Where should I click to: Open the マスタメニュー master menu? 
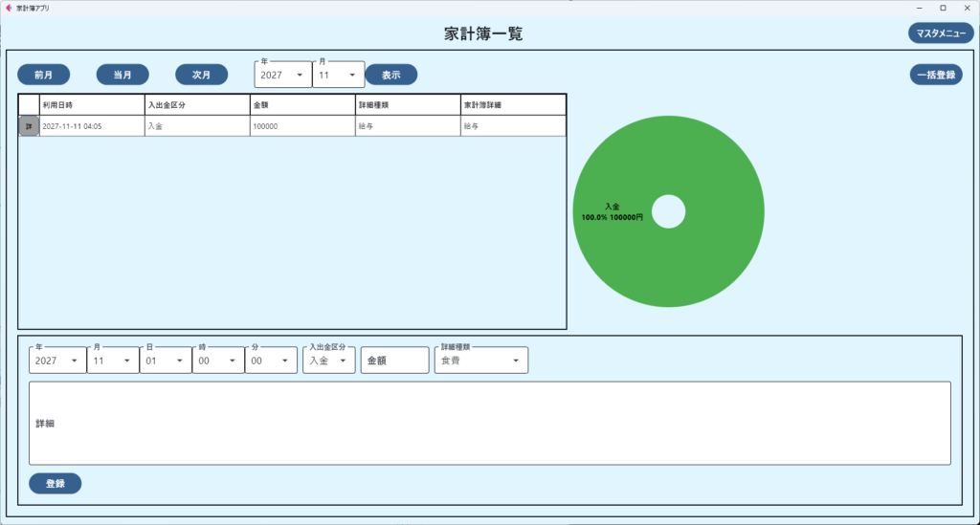coord(940,33)
